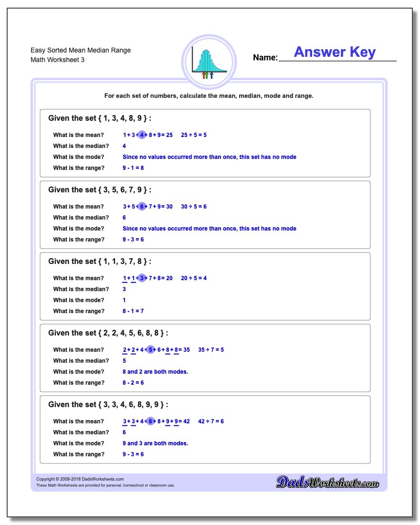
Task: Select the instruction line 'For each set of numbers…'
Action: pos(209,96)
